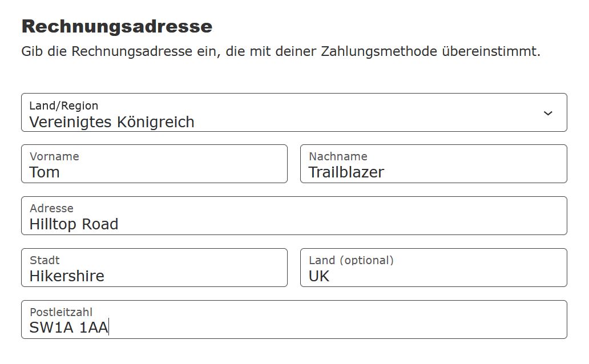The image size is (589, 364).
Task: Click the "Stadt" field label
Action: 45,260
